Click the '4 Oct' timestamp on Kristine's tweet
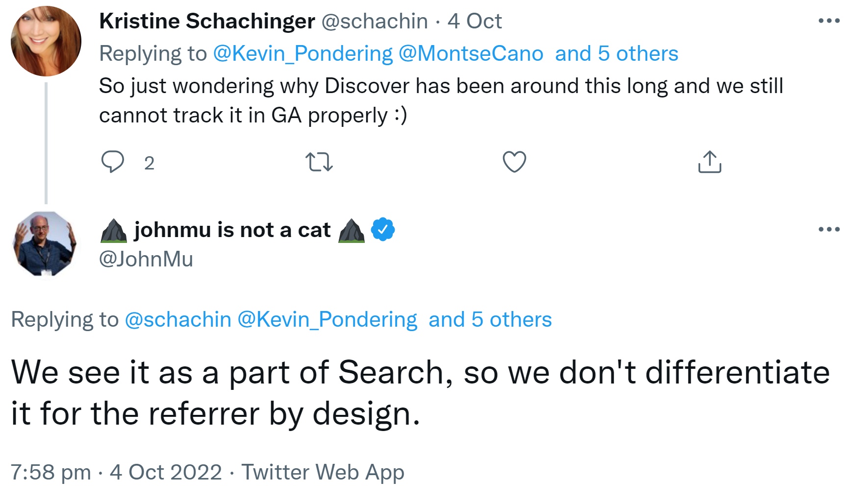 point(474,21)
